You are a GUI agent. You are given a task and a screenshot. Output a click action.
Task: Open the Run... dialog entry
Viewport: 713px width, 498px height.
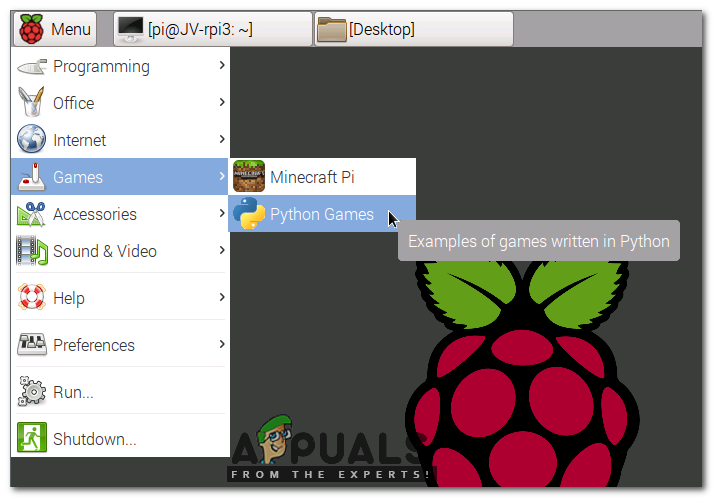point(120,392)
